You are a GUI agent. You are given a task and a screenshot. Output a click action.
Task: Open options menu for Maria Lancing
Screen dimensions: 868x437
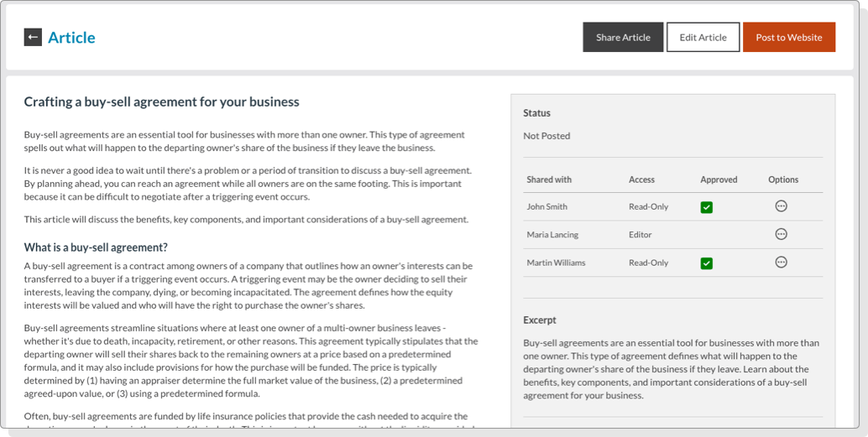pos(781,235)
